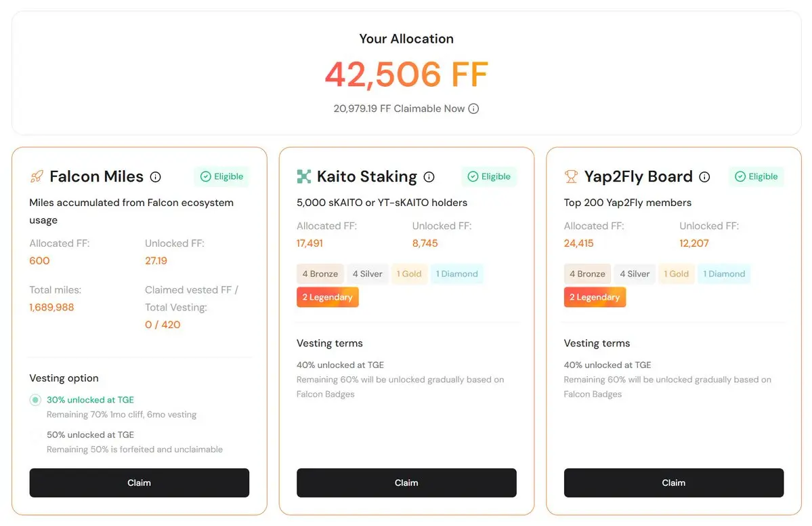Select the 50% unlocked at TGE option

coord(35,435)
